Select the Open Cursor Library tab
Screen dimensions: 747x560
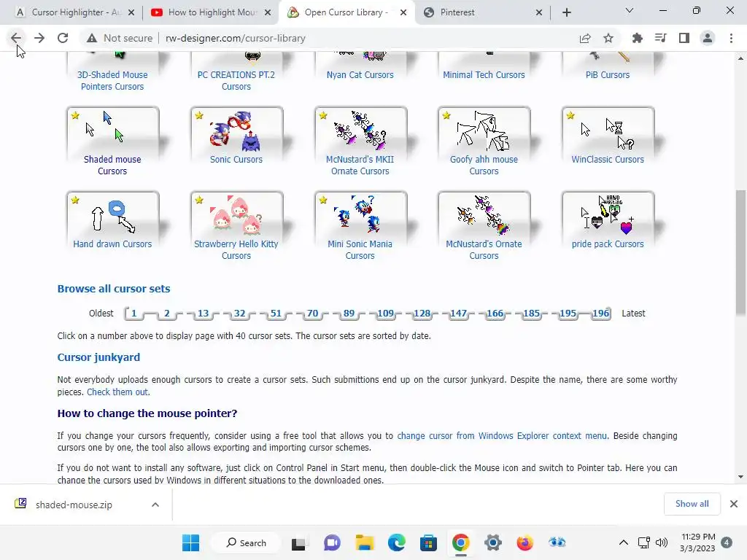345,12
